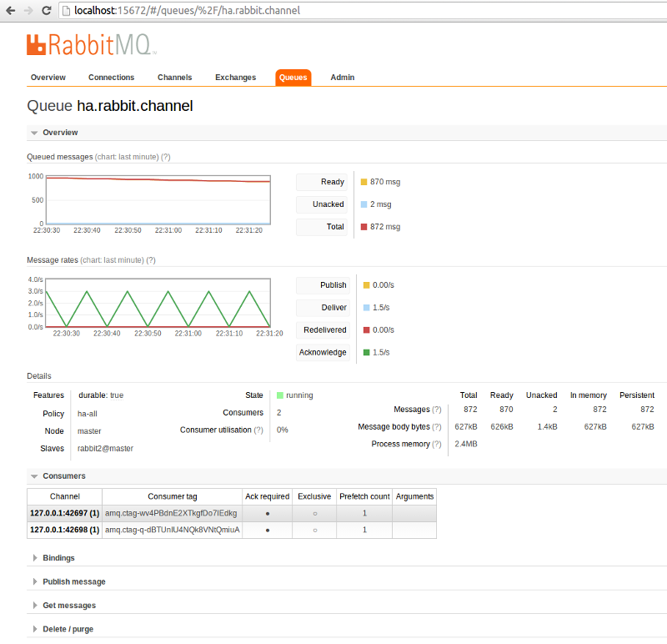
Task: Open help (?) next to Messages
Action: click(437, 410)
